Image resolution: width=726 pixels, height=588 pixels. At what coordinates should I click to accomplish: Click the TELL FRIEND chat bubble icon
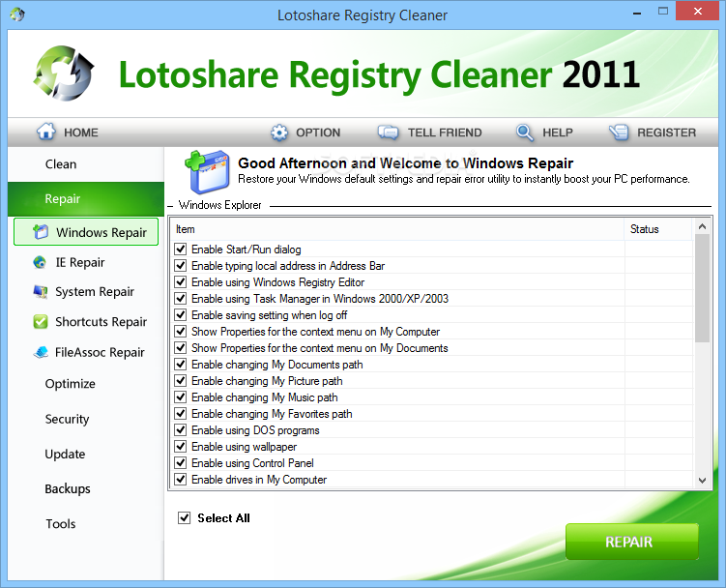click(x=388, y=132)
